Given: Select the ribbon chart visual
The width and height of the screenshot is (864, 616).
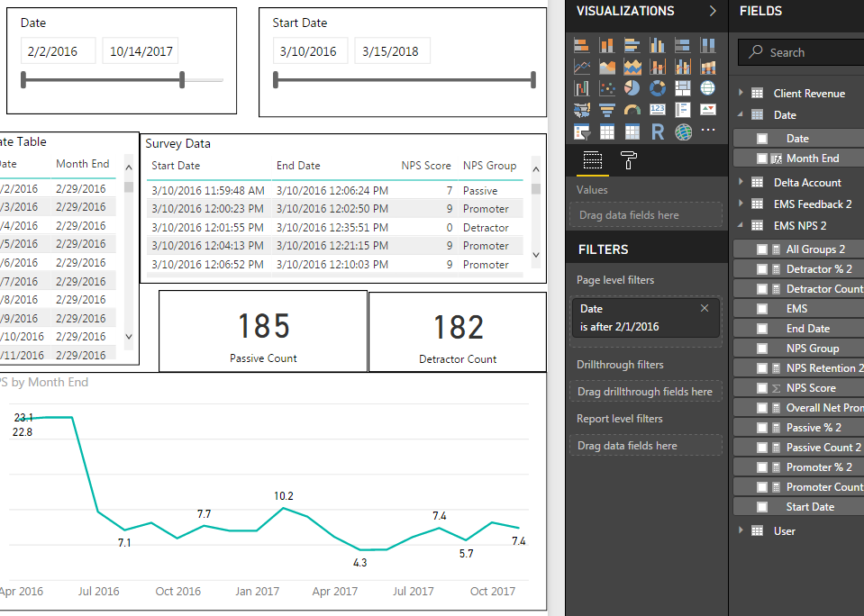Looking at the screenshot, I should pos(708,67).
